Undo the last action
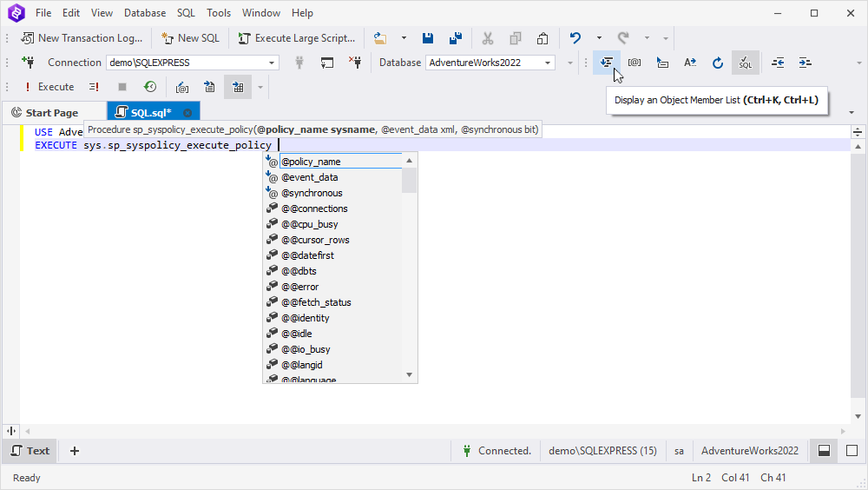868x490 pixels. 575,38
